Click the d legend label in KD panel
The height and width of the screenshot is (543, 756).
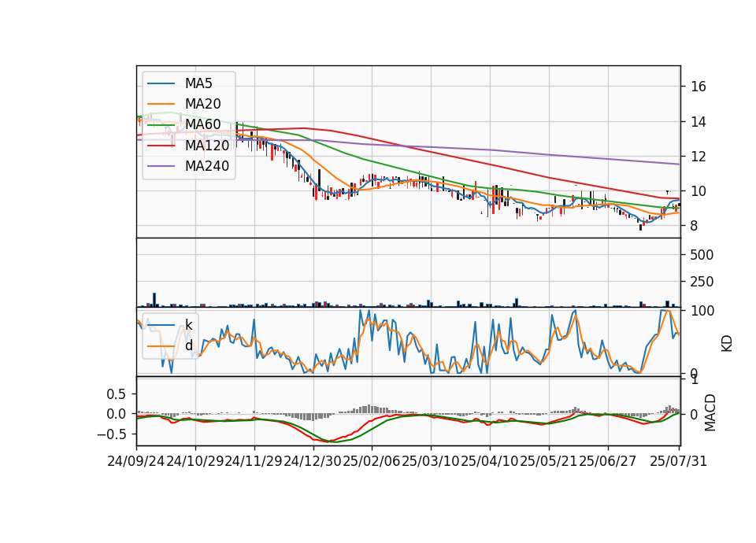click(x=188, y=345)
